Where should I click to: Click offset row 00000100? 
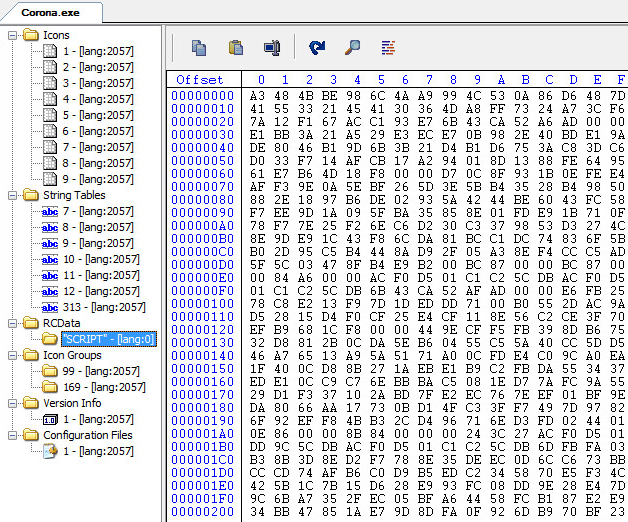[203, 304]
